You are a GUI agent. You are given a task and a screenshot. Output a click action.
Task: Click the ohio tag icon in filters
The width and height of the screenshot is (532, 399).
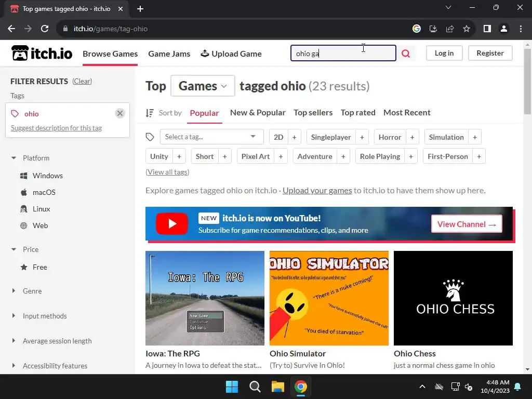15,114
